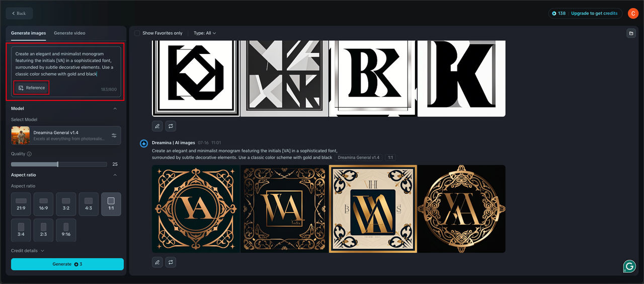Image resolution: width=644 pixels, height=284 pixels.
Task: Click the edit pencil icon under gold monograms
Action: click(x=157, y=262)
